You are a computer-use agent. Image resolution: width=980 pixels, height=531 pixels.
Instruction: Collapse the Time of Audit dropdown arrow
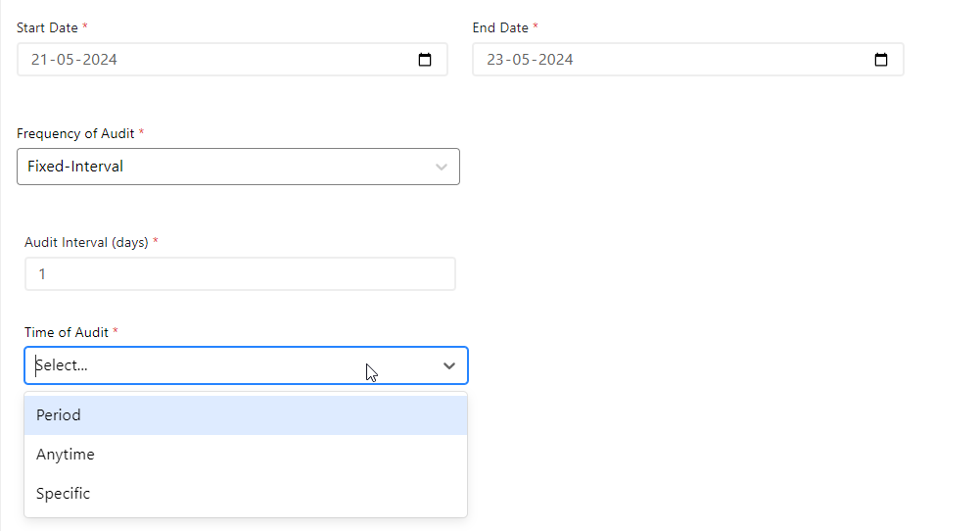tap(449, 365)
